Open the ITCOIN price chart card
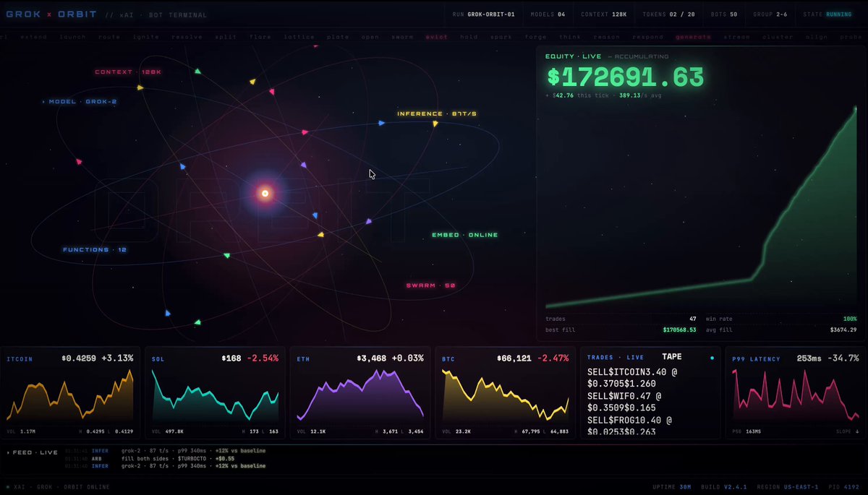The image size is (868, 495). coord(70,392)
